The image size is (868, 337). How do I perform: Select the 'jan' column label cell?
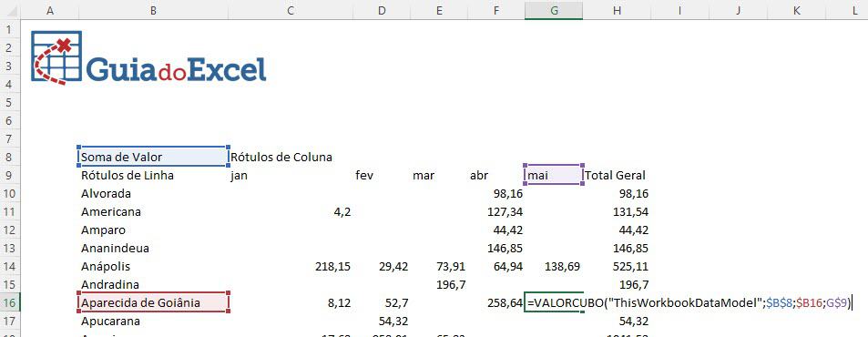click(x=290, y=176)
